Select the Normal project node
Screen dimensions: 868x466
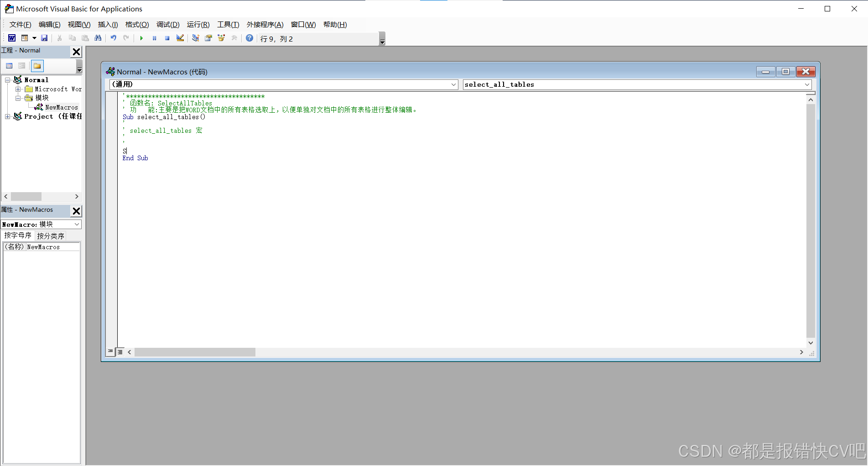click(x=36, y=80)
